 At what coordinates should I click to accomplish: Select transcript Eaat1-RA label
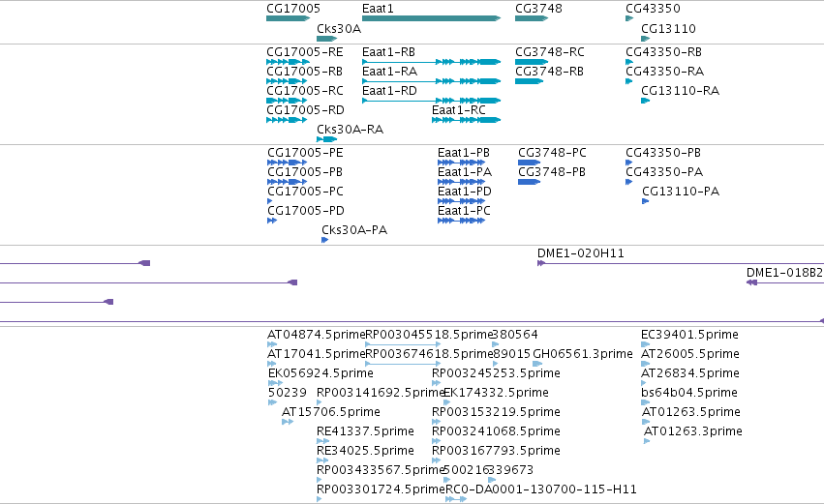coord(390,72)
